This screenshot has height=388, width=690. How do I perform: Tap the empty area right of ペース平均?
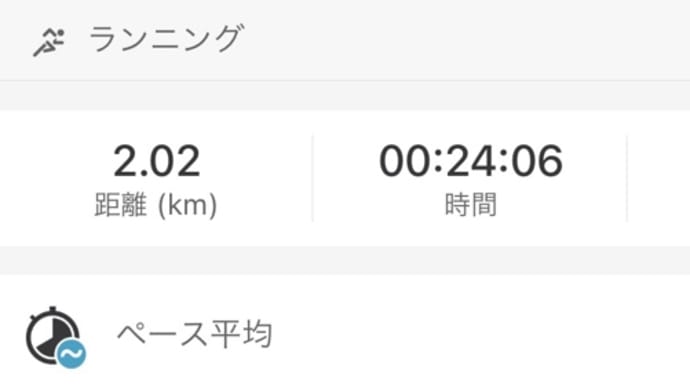(480, 333)
